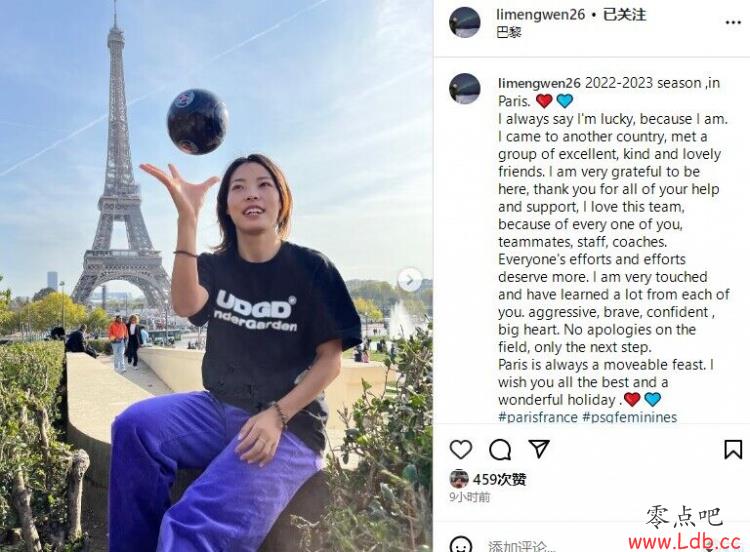This screenshot has height=552, width=750.
Task: Go to next photo using carousel arrow
Action: (x=410, y=280)
